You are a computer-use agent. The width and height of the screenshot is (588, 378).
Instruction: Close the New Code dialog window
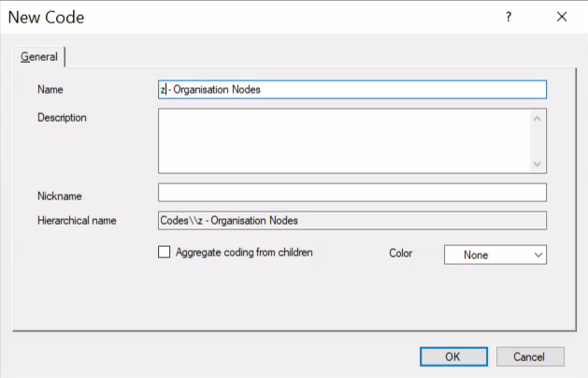coord(562,17)
